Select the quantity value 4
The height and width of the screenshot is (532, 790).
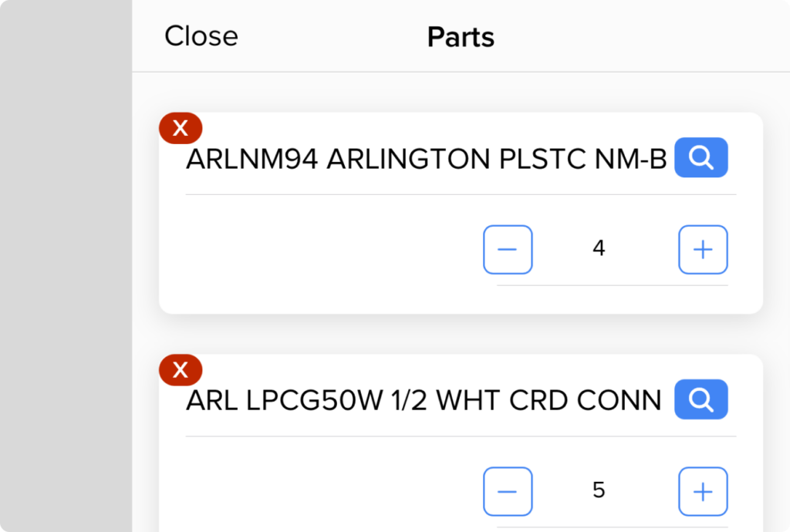[599, 249]
